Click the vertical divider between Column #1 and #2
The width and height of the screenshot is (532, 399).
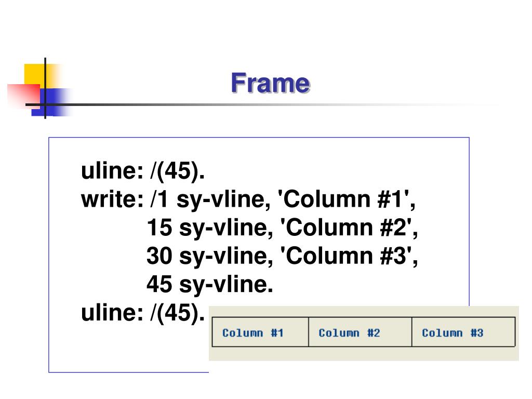pyautogui.click(x=309, y=332)
